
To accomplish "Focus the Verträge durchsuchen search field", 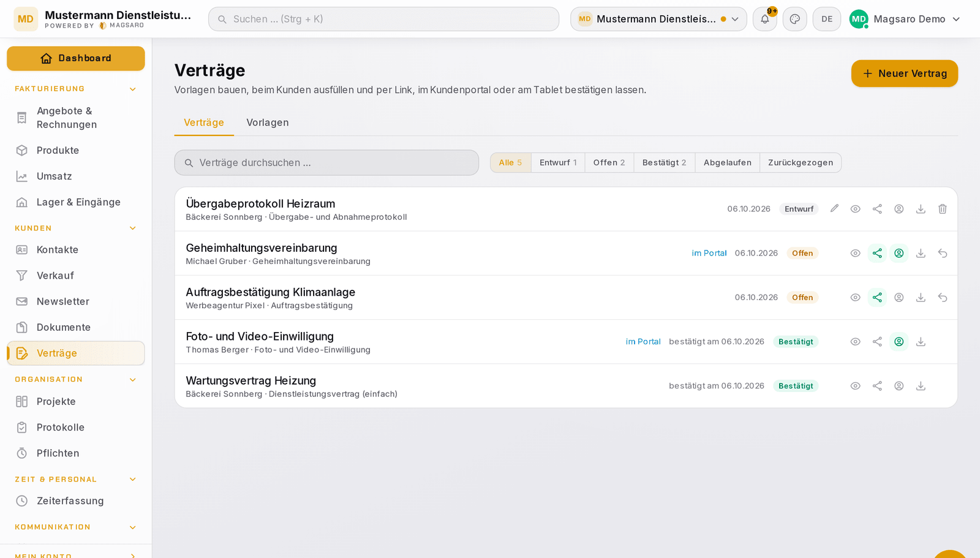I will (x=326, y=163).
